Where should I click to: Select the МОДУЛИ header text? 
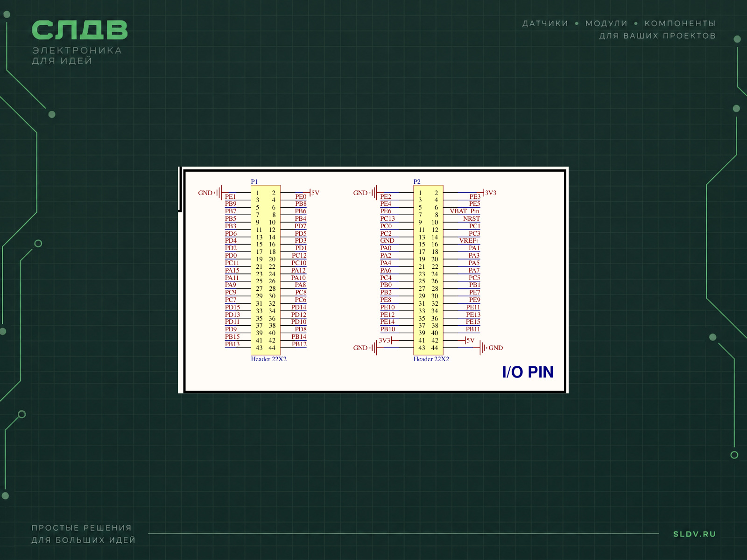[x=606, y=23]
